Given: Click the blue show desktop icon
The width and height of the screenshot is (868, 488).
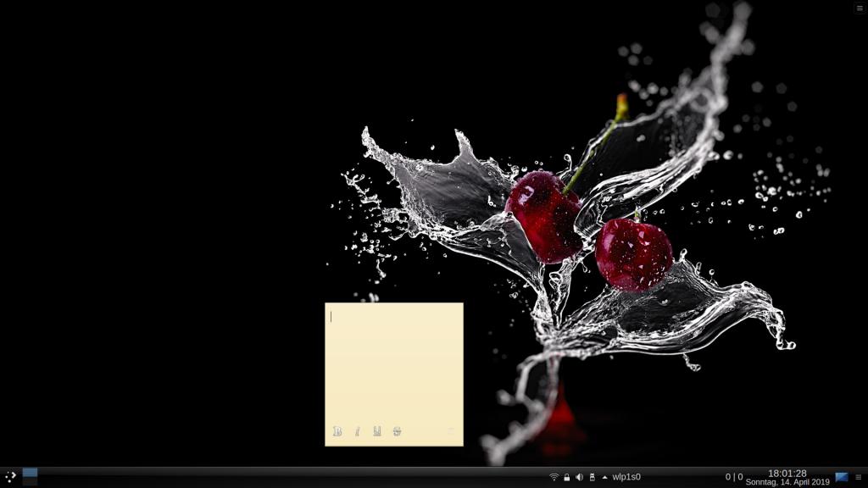Looking at the screenshot, I should coord(842,477).
